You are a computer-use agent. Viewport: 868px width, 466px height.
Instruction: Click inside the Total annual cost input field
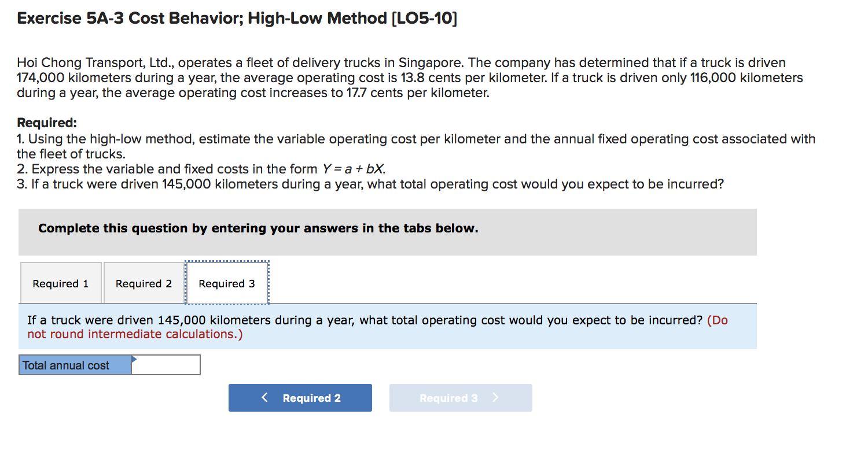165,365
